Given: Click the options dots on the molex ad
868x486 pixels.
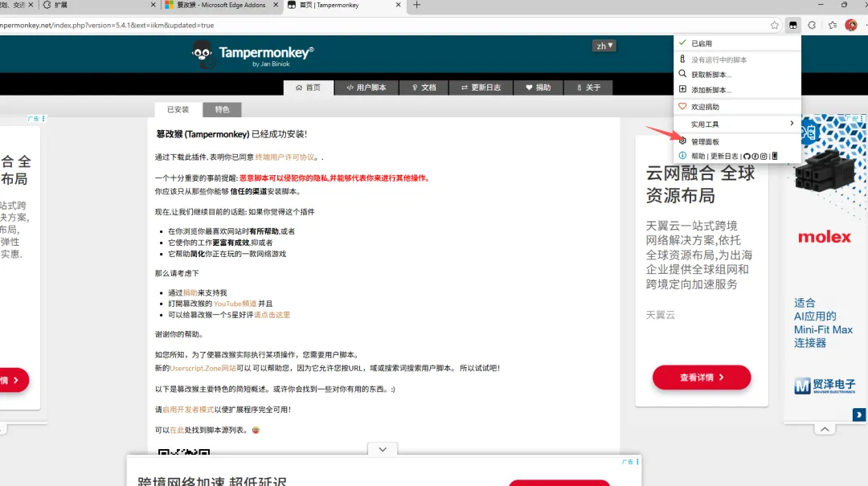Looking at the screenshot, I should tap(862, 118).
